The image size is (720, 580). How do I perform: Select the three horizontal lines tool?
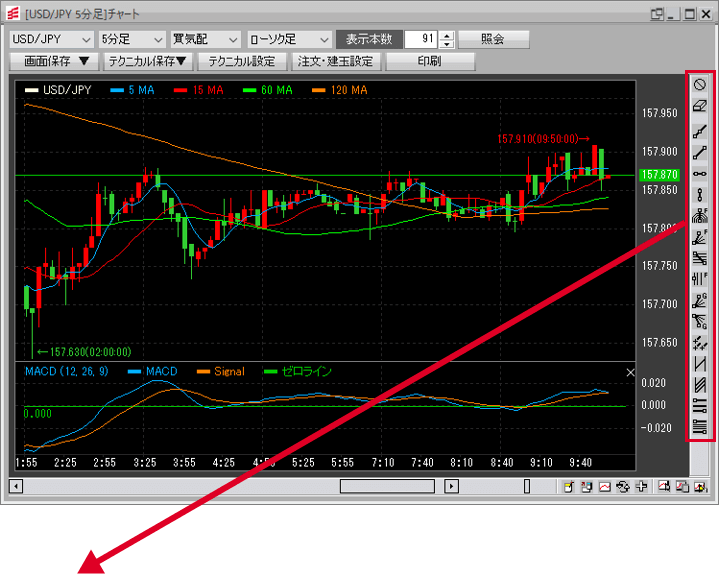[x=700, y=406]
